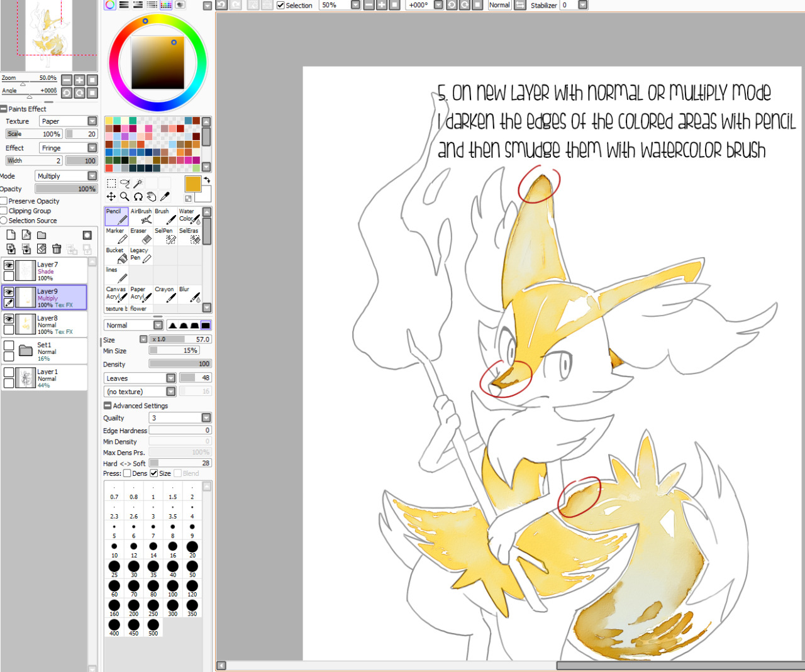Hide Layer8 using its eye icon
Viewport: 805px width, 672px height.
9,319
